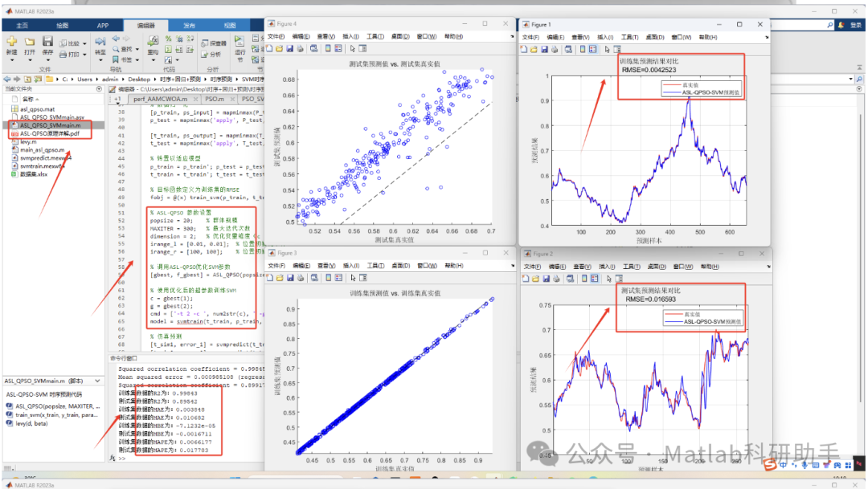
Task: Click the Print (打印) button in ribbon
Action: tap(69, 55)
